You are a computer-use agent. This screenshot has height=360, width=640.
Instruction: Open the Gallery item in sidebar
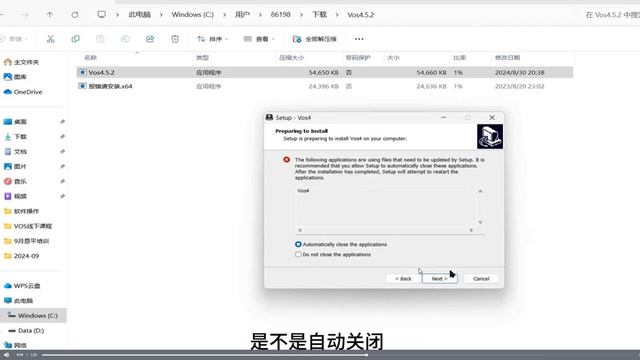click(x=15, y=77)
